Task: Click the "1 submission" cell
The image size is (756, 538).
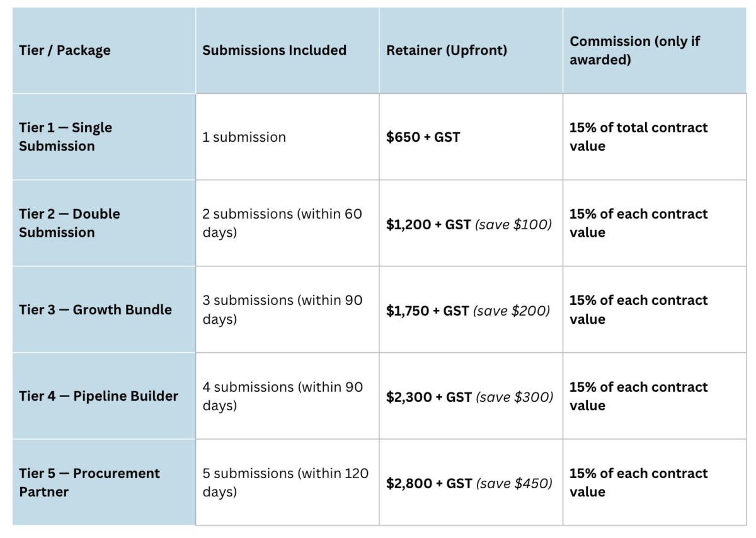Action: pyautogui.click(x=244, y=137)
